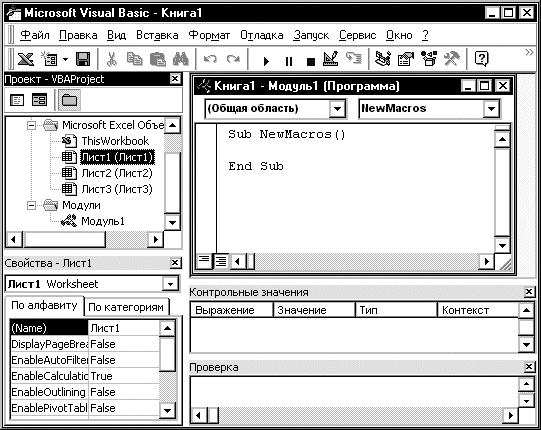Click project tree scroll-right arrow

155,239
